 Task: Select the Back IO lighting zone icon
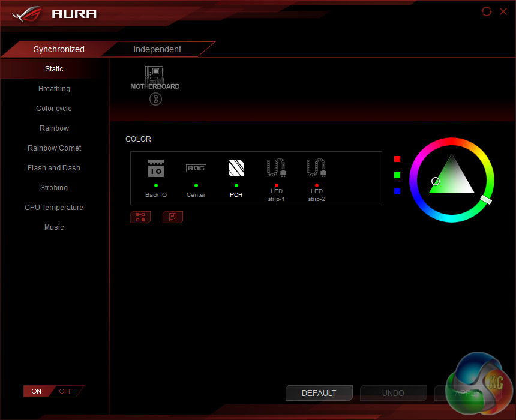coord(155,168)
